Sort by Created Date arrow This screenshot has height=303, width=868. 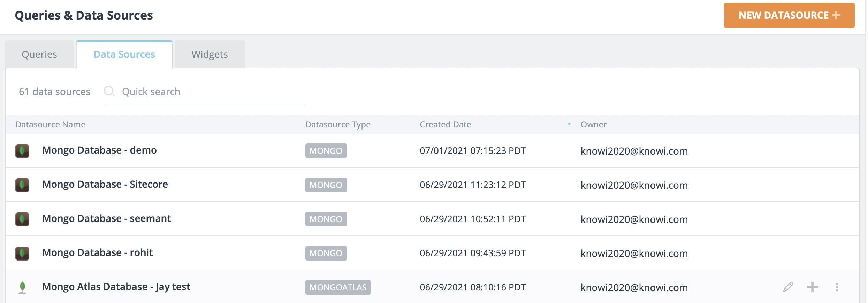pos(569,124)
